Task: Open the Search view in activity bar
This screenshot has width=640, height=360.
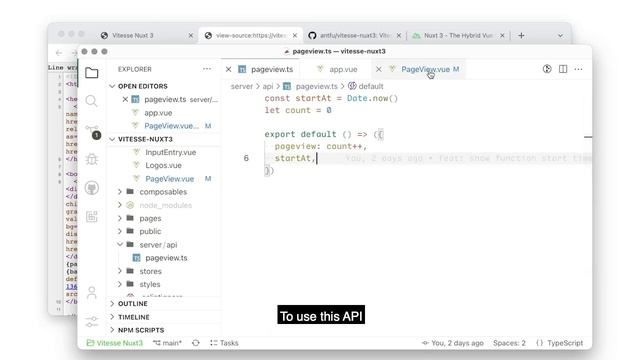Action: pos(91,101)
